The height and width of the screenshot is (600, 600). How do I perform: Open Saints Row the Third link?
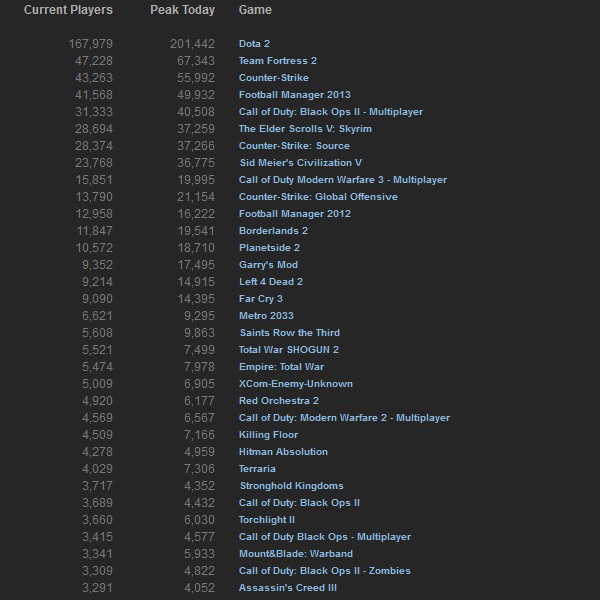pos(289,333)
